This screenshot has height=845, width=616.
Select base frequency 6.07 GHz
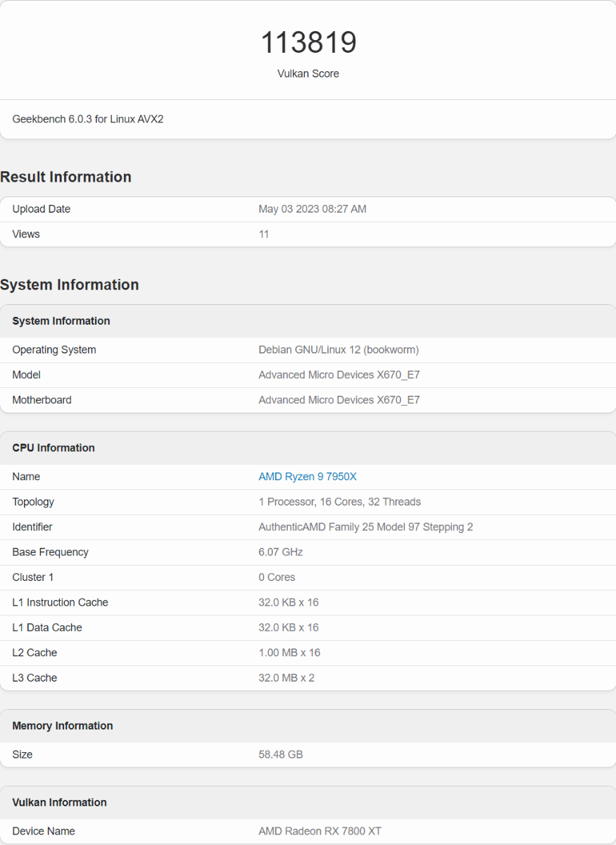281,552
